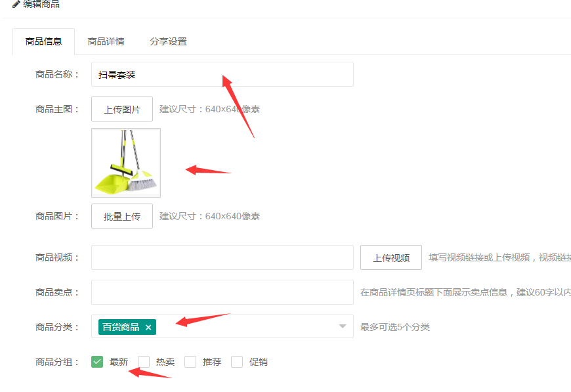Click the 最新 checkbox label text
The image size is (571, 392).
(119, 362)
